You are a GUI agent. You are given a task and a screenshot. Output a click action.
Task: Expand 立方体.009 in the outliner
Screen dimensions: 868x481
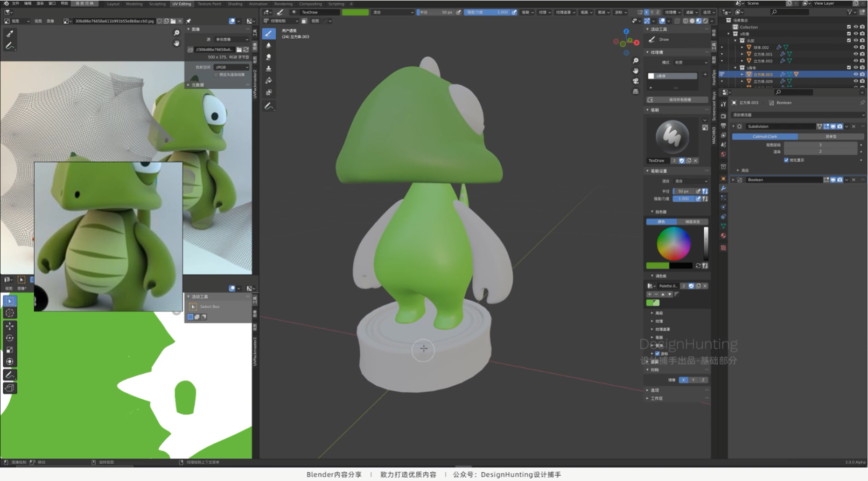[742, 81]
